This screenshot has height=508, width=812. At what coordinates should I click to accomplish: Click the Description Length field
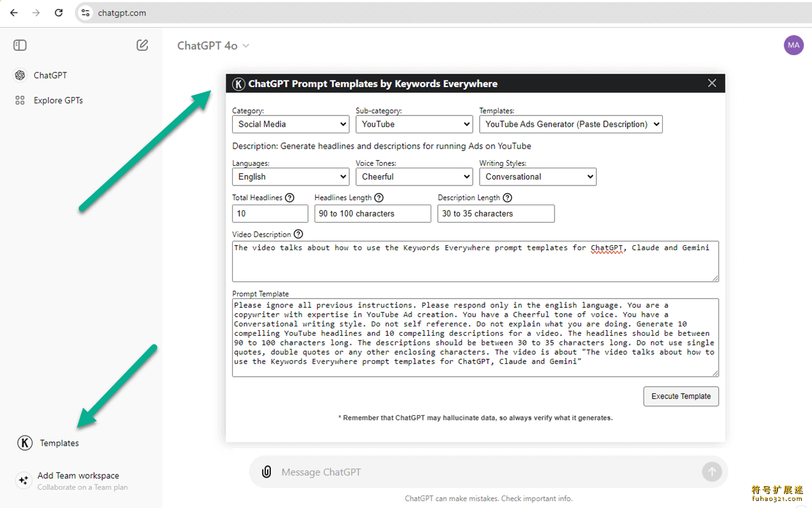[x=496, y=213]
